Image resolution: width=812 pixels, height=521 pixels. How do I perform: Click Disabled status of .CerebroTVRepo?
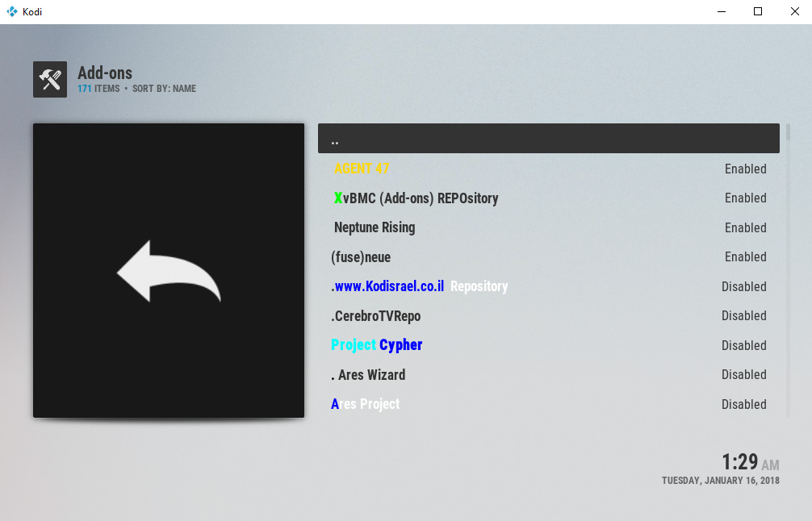pyautogui.click(x=743, y=315)
